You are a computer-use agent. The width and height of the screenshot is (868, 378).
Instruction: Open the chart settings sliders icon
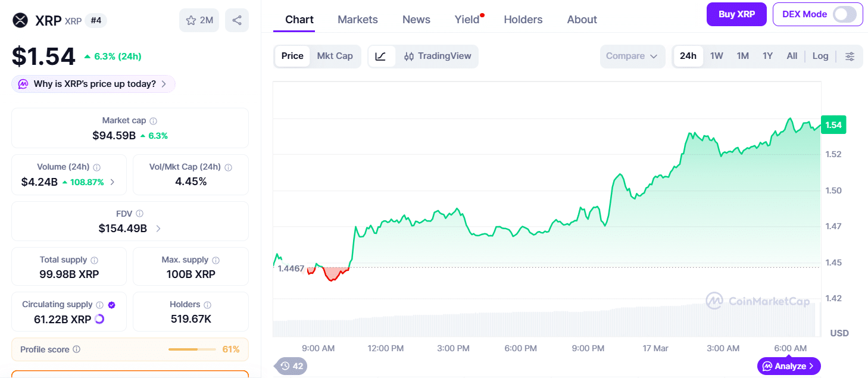coord(850,57)
